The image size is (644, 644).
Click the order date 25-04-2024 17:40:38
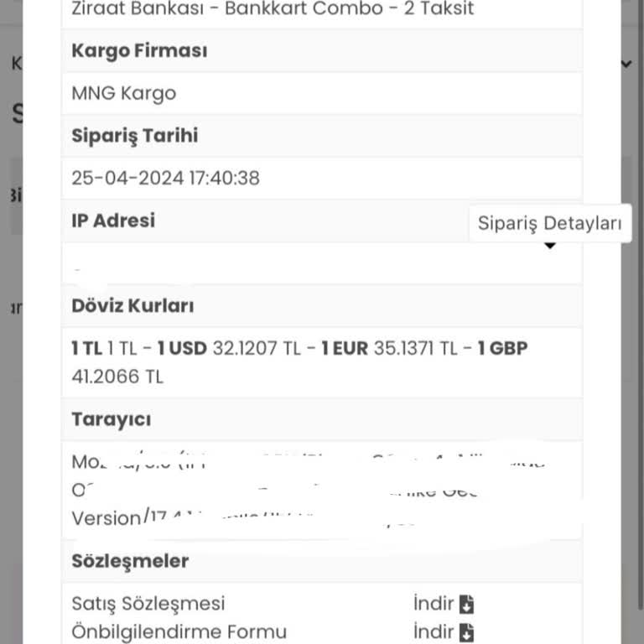point(165,178)
